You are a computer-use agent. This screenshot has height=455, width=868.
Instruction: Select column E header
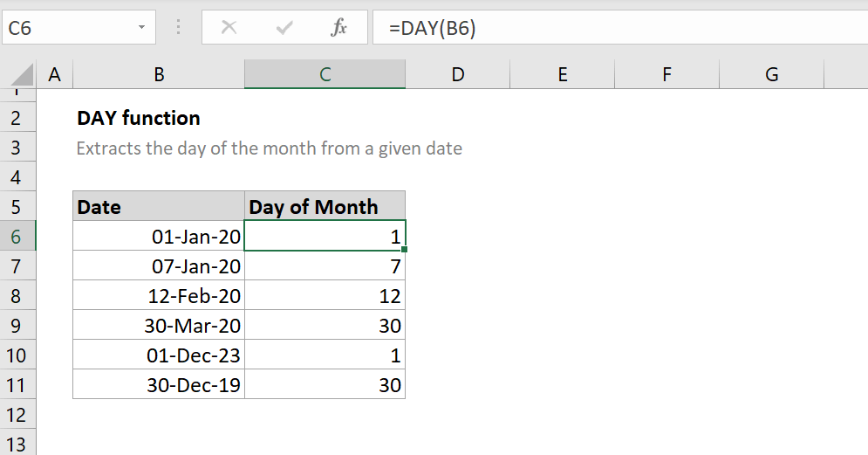562,74
